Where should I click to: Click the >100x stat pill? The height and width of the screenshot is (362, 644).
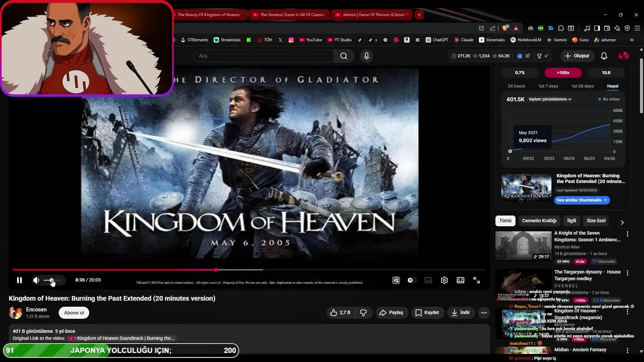point(563,73)
